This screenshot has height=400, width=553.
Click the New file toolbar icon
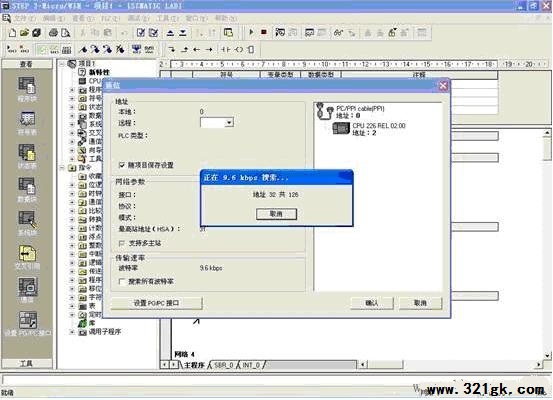12,33
